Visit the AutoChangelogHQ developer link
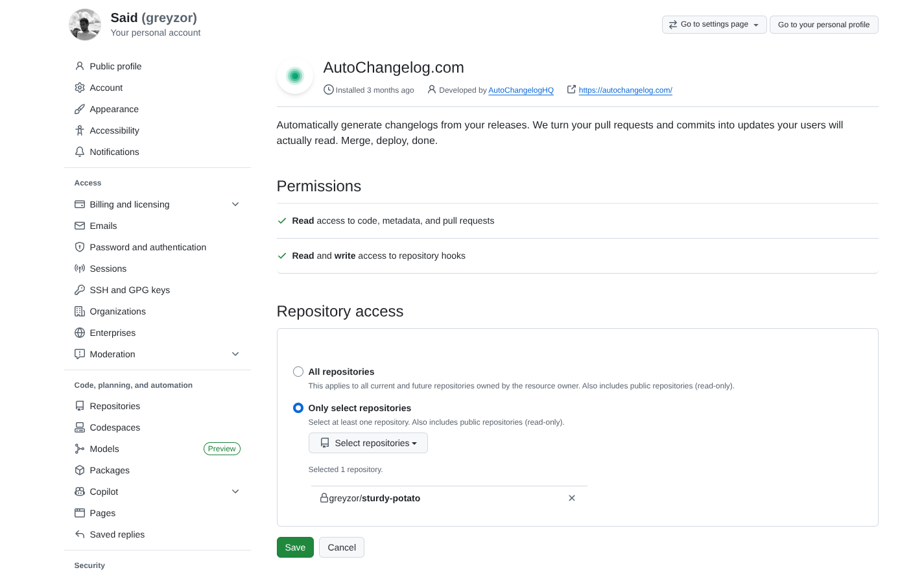Viewport: 924px width, 581px height. pos(521,90)
